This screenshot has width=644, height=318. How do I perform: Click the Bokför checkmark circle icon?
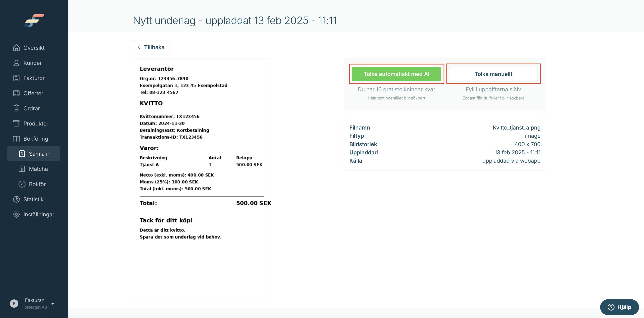[x=22, y=184]
